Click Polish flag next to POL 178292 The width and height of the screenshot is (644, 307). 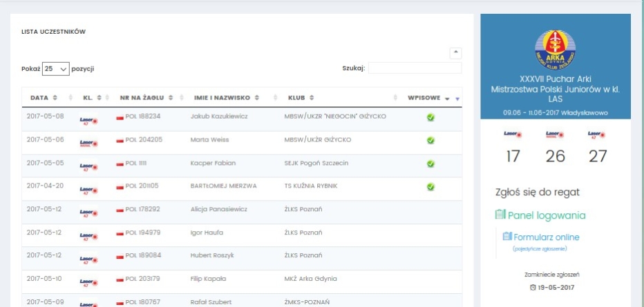click(x=120, y=210)
